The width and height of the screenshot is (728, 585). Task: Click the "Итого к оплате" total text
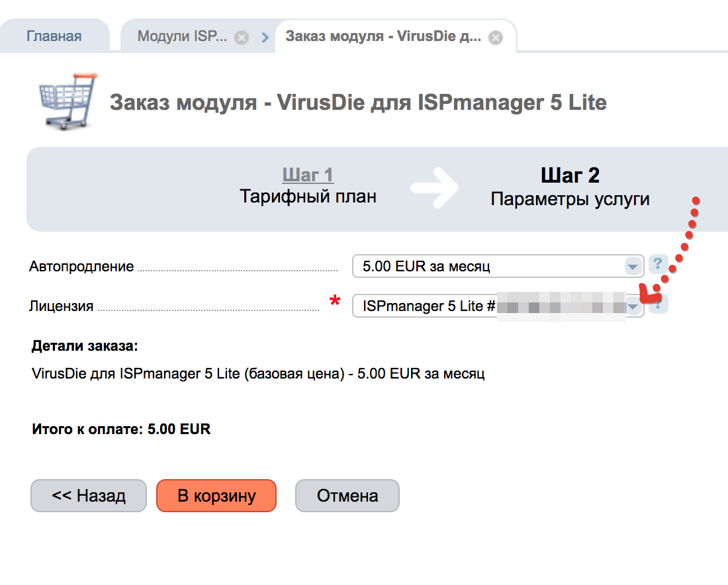click(121, 429)
